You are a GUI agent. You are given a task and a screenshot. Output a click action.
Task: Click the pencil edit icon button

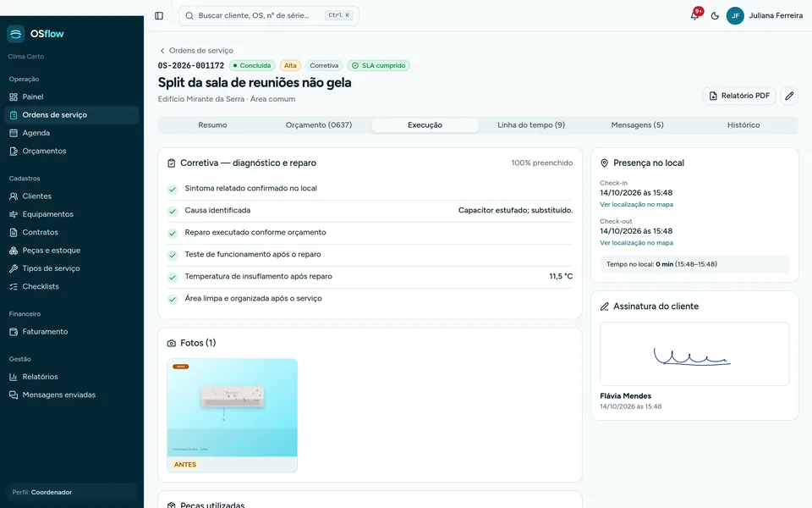click(x=789, y=96)
